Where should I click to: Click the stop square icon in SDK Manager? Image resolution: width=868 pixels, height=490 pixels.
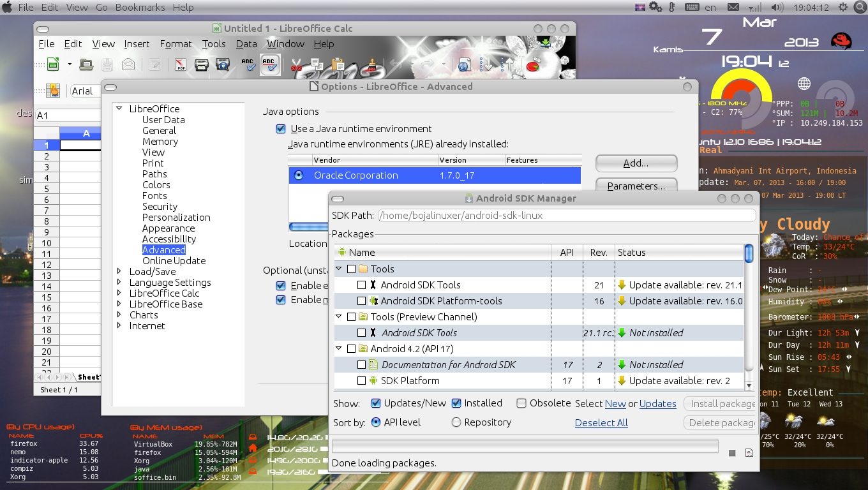point(732,453)
